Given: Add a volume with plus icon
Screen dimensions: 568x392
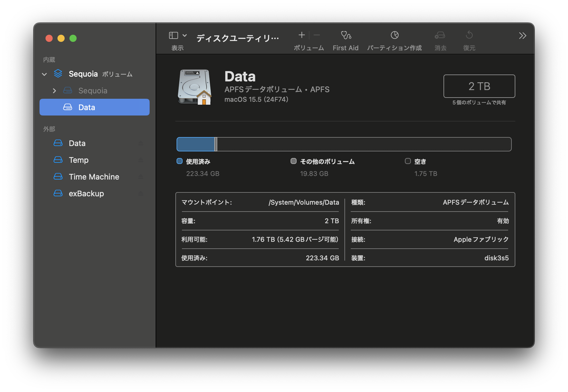Looking at the screenshot, I should pos(302,35).
